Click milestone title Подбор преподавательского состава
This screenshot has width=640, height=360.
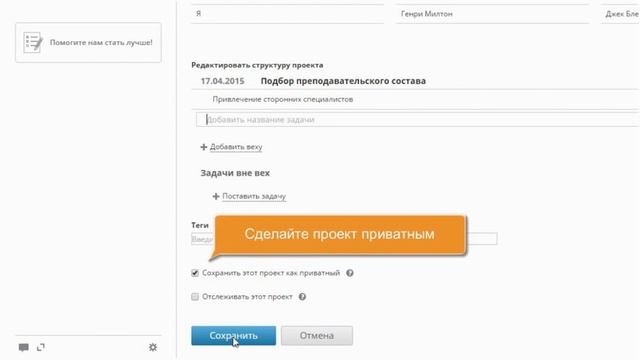(343, 81)
